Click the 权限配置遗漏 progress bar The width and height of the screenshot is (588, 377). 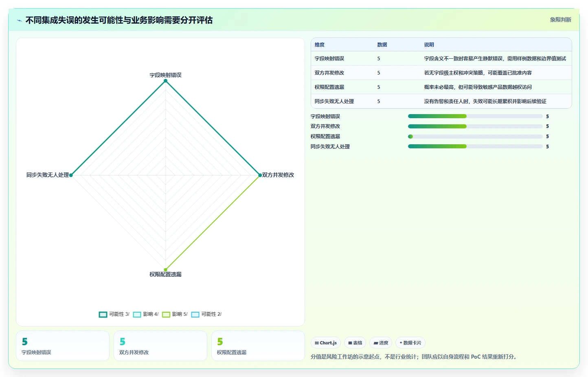tap(475, 137)
